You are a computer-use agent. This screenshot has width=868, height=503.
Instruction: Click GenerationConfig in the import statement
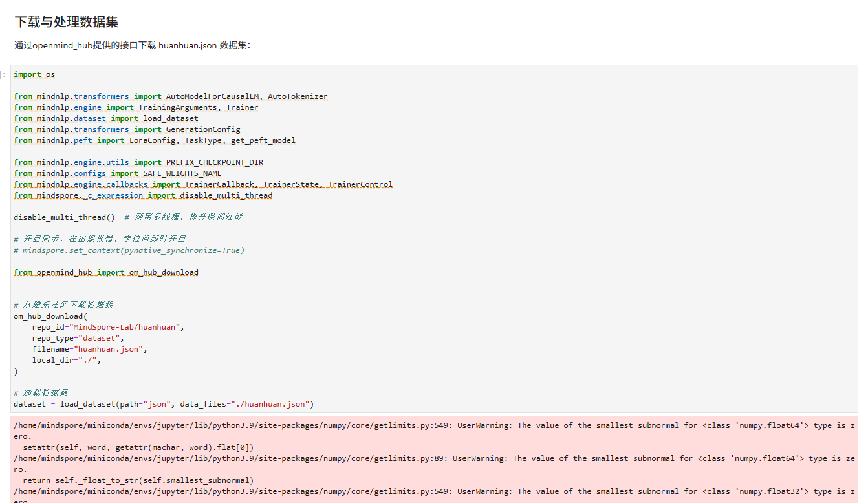pos(202,129)
